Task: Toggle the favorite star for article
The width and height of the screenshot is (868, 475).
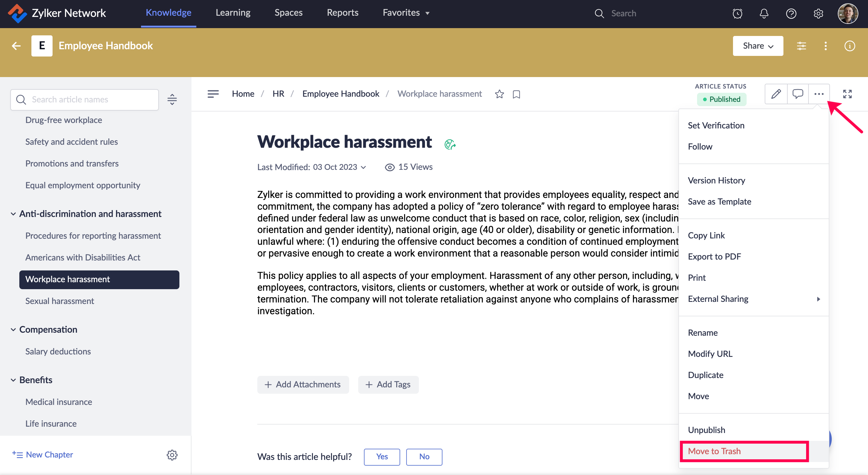Action: (499, 94)
